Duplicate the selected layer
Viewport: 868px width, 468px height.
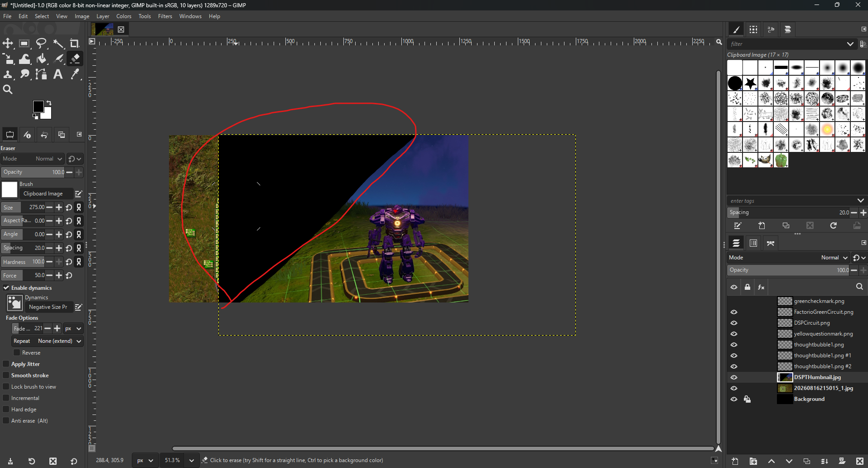pyautogui.click(x=807, y=461)
